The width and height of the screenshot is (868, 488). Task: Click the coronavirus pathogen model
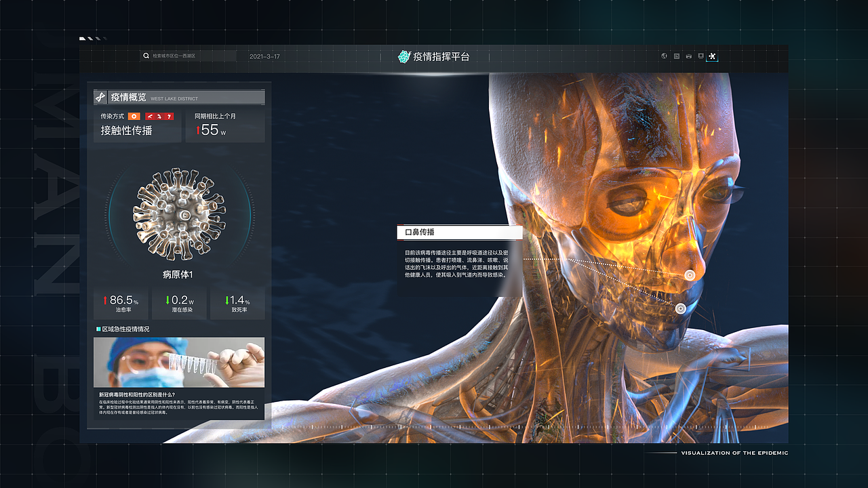[180, 214]
